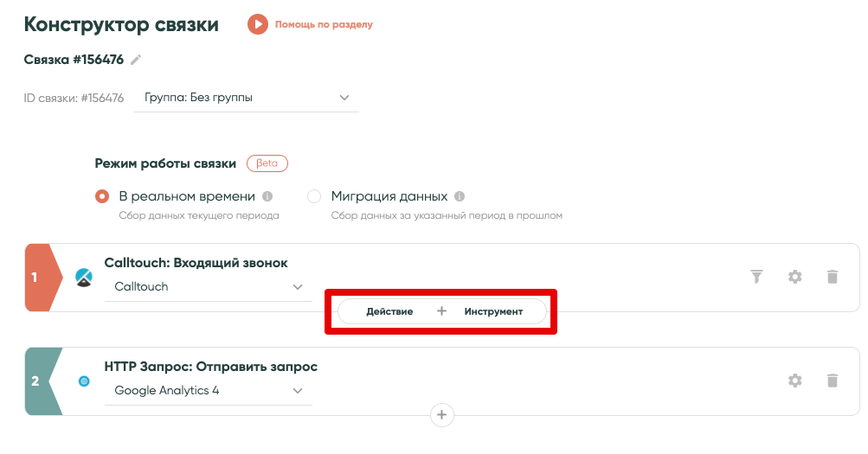The width and height of the screenshot is (868, 454).
Task: Select the "В реальном времени" radio button
Action: coord(102,196)
